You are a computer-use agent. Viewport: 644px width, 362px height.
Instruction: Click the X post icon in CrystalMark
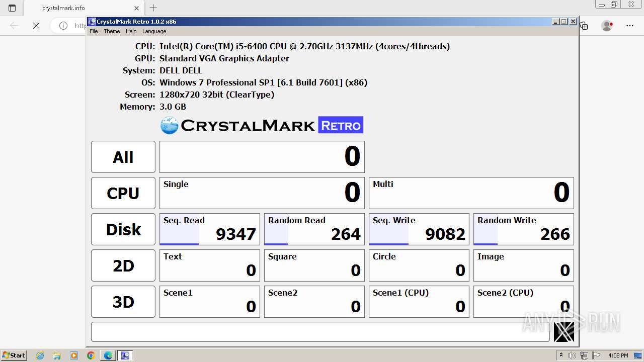point(563,332)
